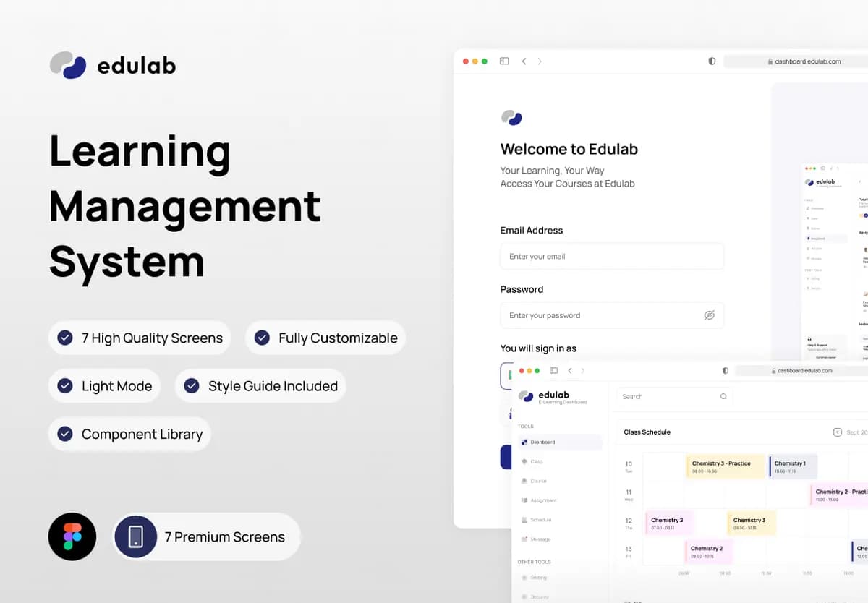Open Friday's Chemistry 2 event at 09:00
The width and height of the screenshot is (868, 603).
pyautogui.click(x=709, y=552)
